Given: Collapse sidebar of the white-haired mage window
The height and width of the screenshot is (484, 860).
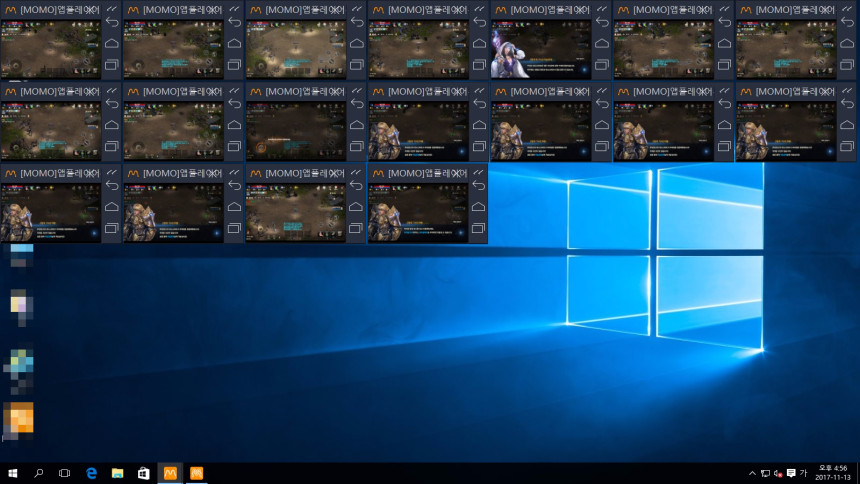Looking at the screenshot, I should 602,8.
